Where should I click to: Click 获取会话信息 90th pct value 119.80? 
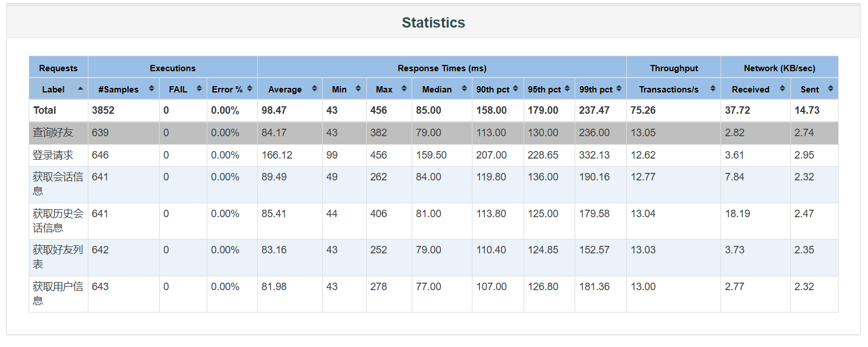click(x=491, y=177)
